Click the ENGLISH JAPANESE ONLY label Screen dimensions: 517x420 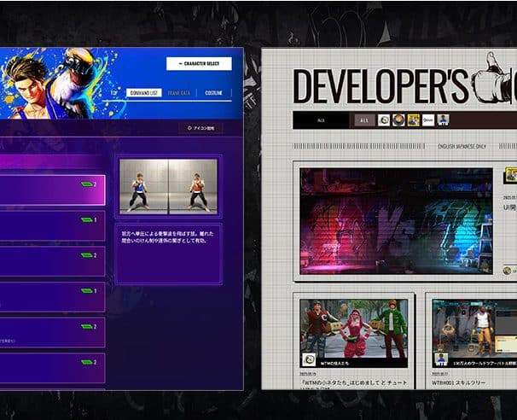tap(462, 146)
